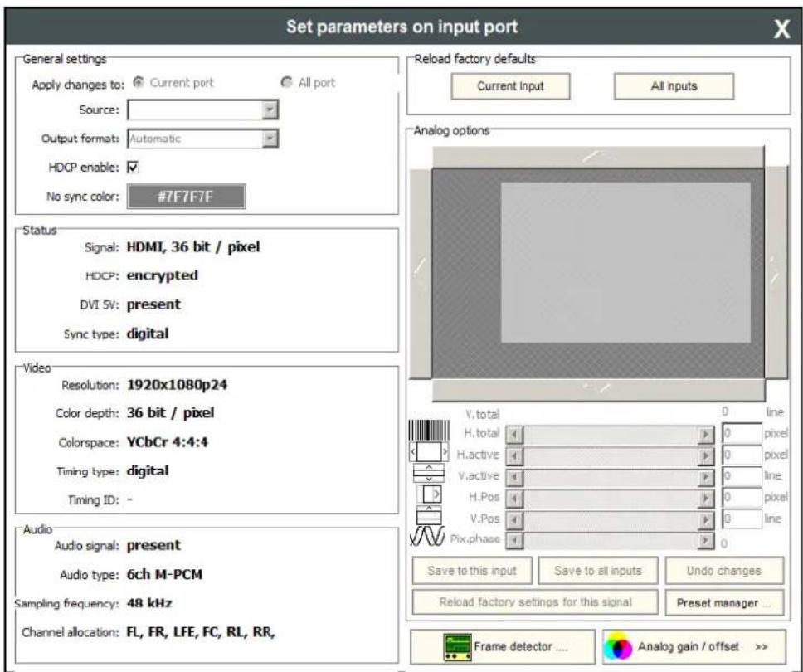Pick the No sync color #7F7F7F swatch
This screenshot has width=803, height=672.
pos(187,196)
